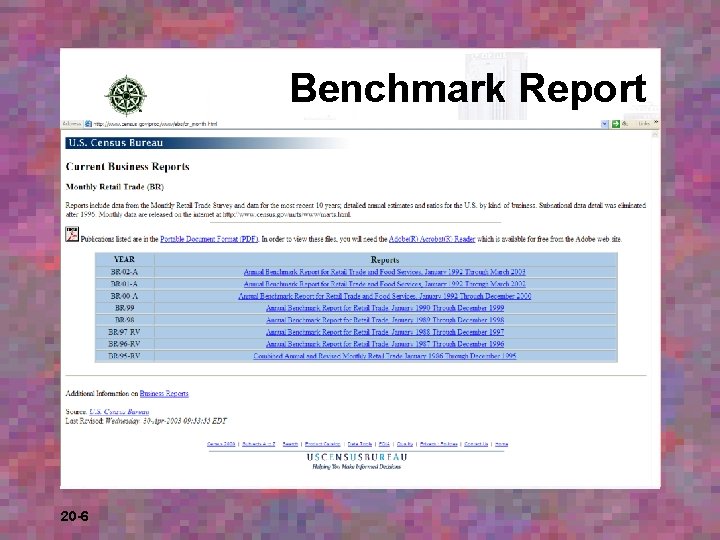
Task: Click the BR/99 year cell
Action: [x=124, y=308]
